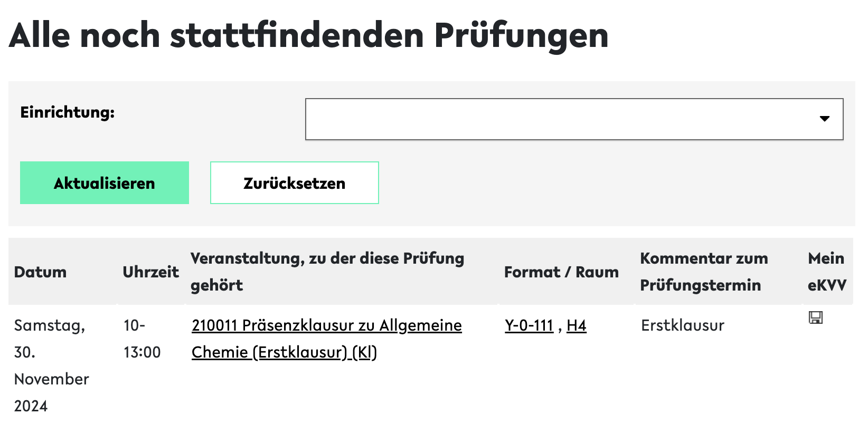Open the Einrichtung dropdown field

[x=573, y=119]
